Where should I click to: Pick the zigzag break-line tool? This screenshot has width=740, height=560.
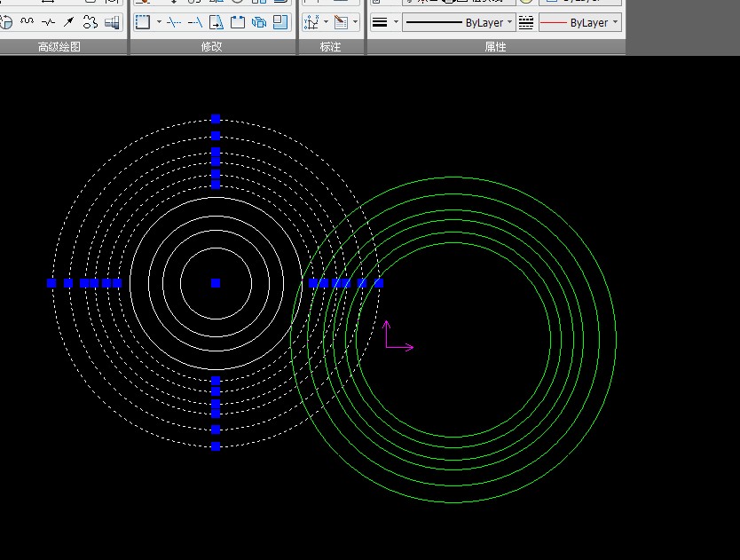(48, 21)
